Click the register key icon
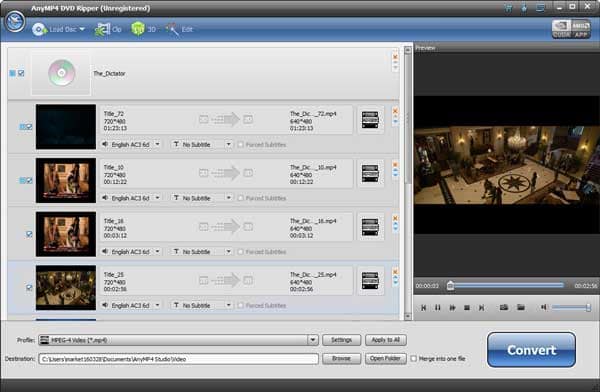This screenshot has width=600, height=392. pyautogui.click(x=524, y=8)
